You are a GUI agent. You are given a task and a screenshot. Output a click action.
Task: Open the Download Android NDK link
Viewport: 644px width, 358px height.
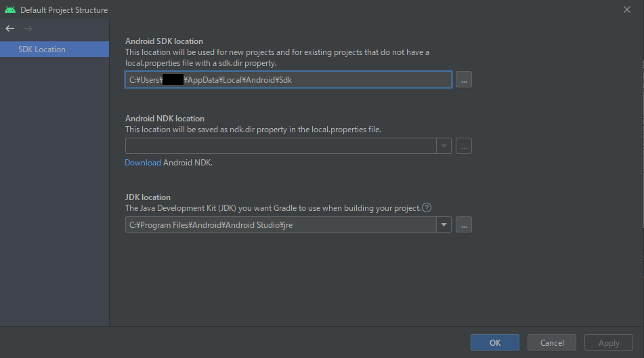[x=142, y=162]
